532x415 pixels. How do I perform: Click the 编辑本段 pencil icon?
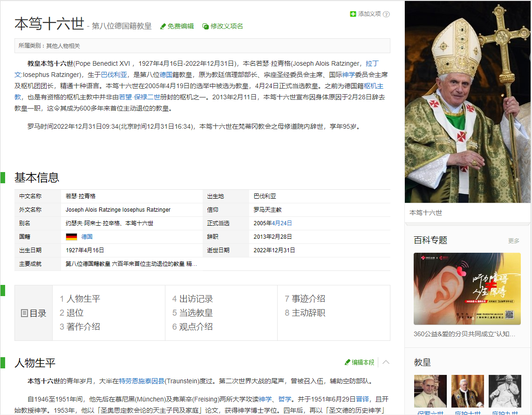pyautogui.click(x=348, y=362)
